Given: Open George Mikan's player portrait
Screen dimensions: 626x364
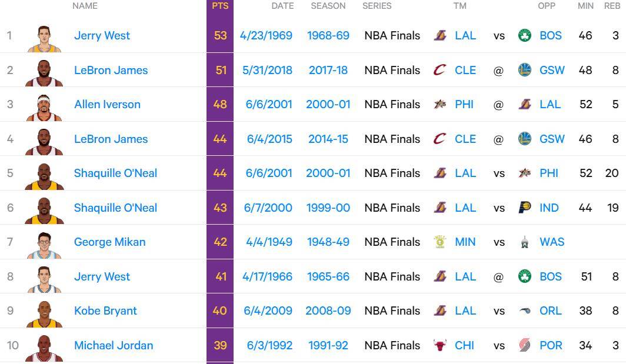Looking at the screenshot, I should coord(44,245).
